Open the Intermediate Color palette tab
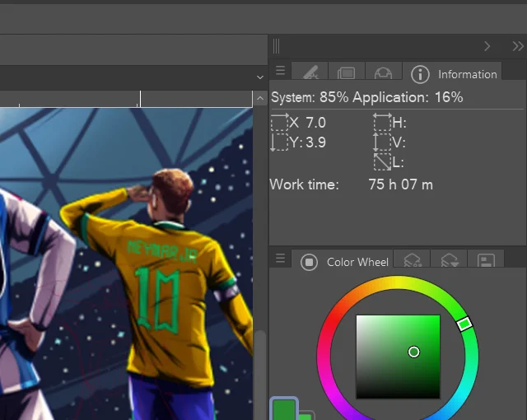The image size is (527, 420). point(450,259)
